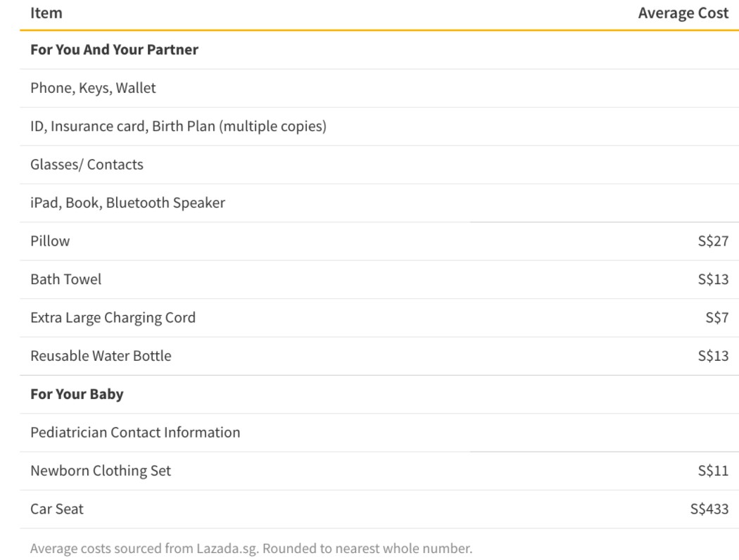Screen dimensions: 739x560
Task: Select the iPad, Book, Bluetooth Speaker row
Action: (127, 203)
